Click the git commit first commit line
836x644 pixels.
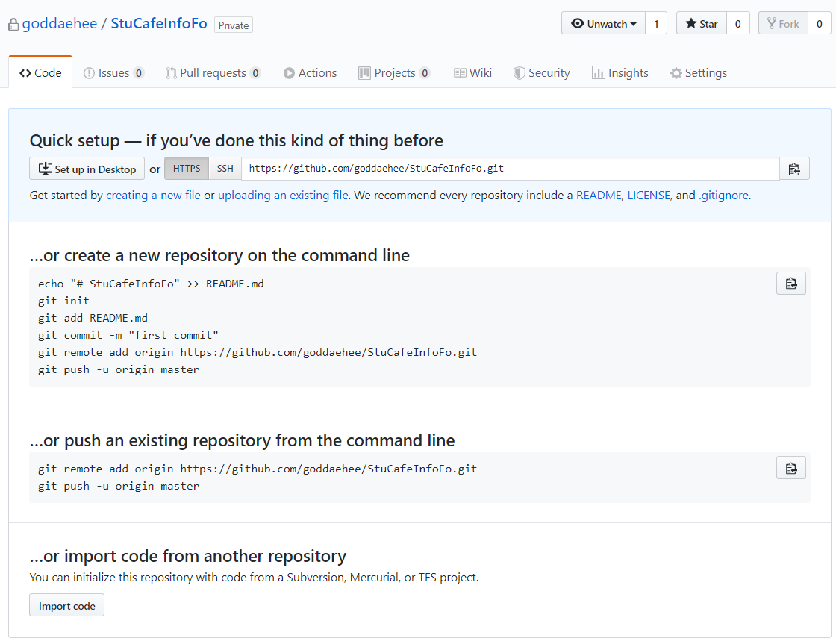[128, 335]
